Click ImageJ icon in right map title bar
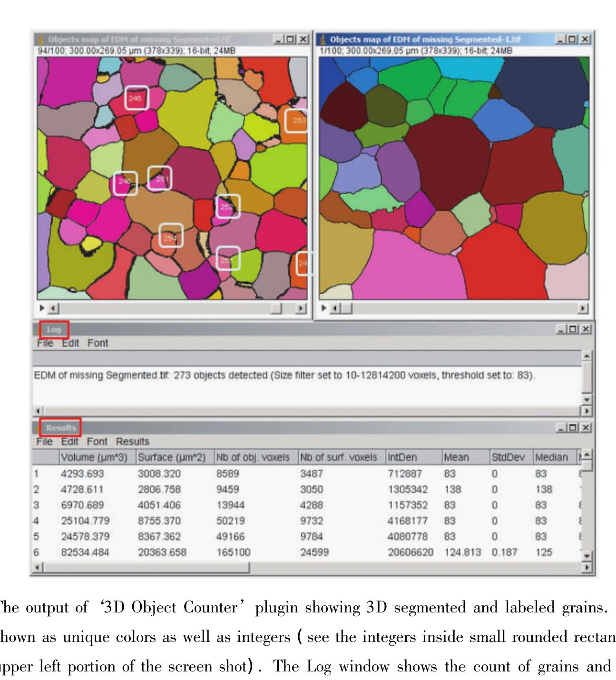616x680 pixels. pyautogui.click(x=323, y=39)
